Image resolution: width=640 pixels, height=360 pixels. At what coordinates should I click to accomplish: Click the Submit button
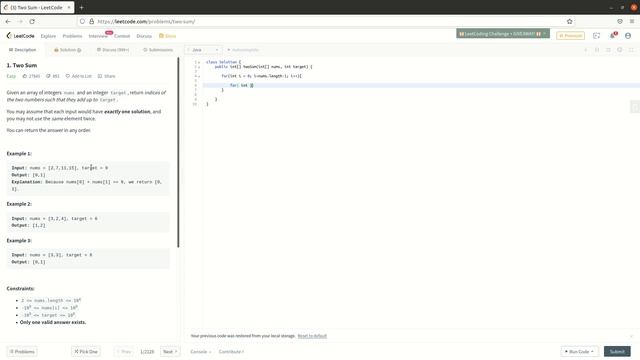click(617, 351)
